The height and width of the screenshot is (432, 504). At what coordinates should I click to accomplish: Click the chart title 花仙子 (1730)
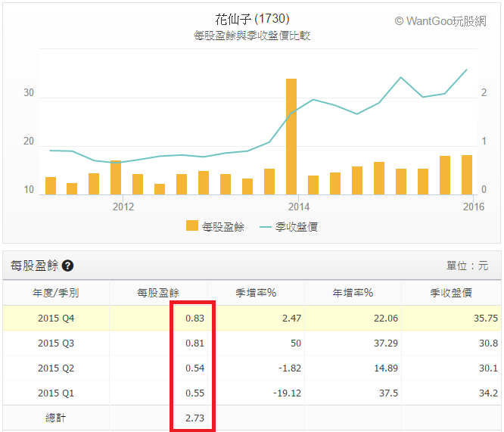pyautogui.click(x=252, y=18)
